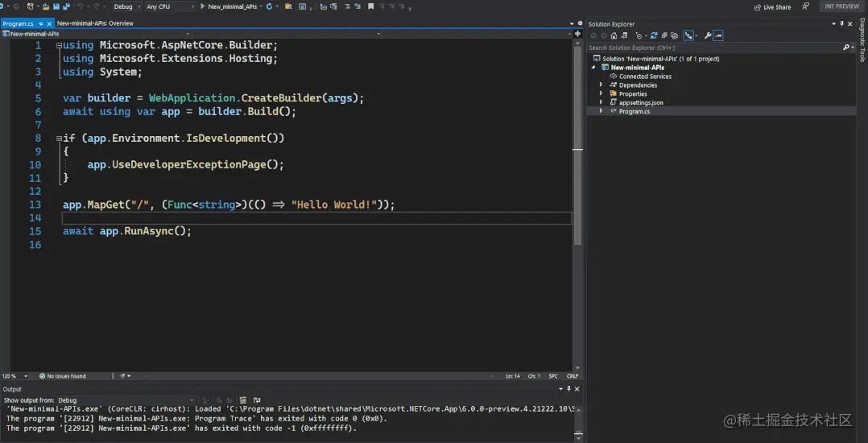Click the Save All icon in toolbar
This screenshot has width=868, height=443.
66,6
